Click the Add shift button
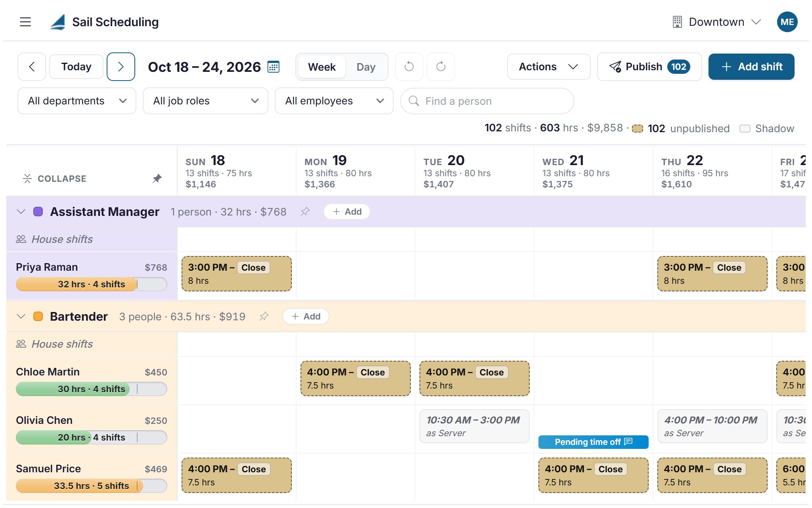Viewport: 812px width, 508px height. coord(751,67)
